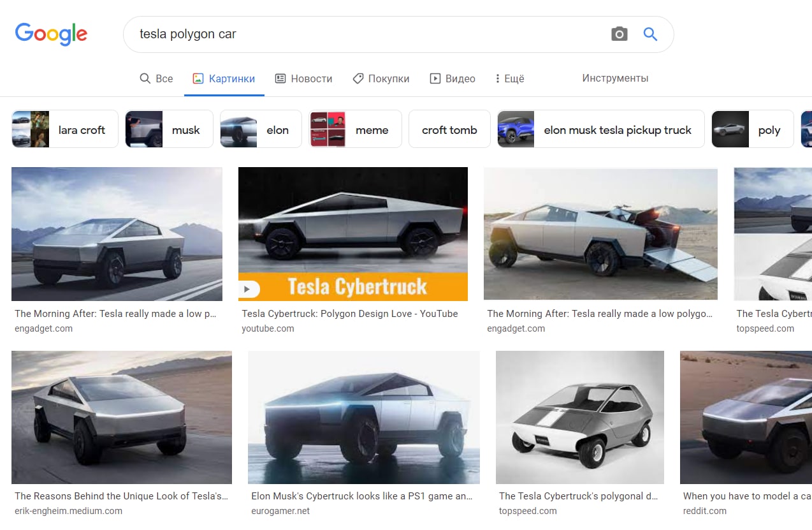Open the Новости tab
812x530 pixels.
pos(303,78)
